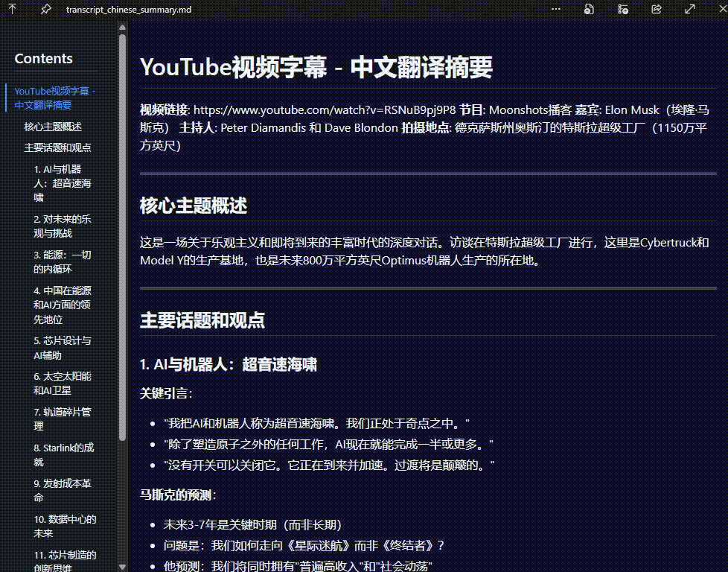Save the document via the save icon

588,9
